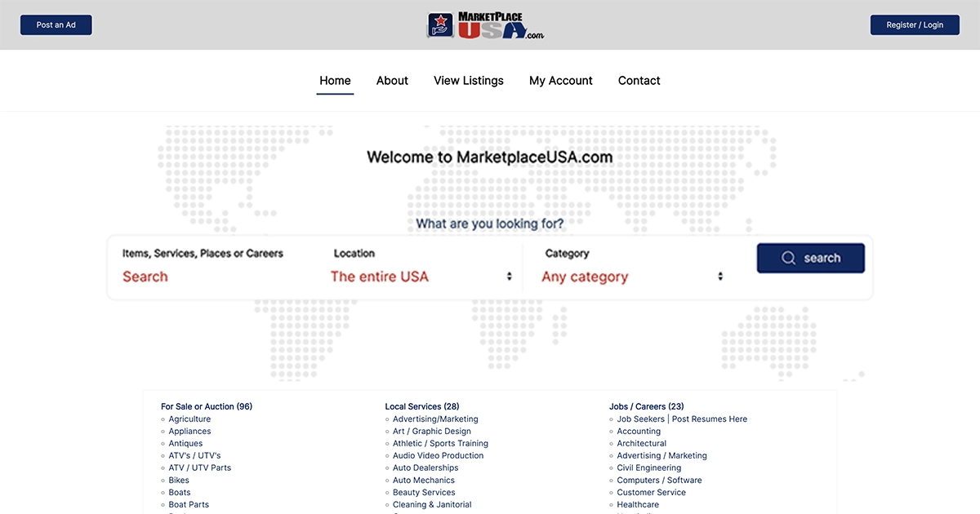The width and height of the screenshot is (980, 514).
Task: Click the 'Category' label above dropdown
Action: pos(567,254)
